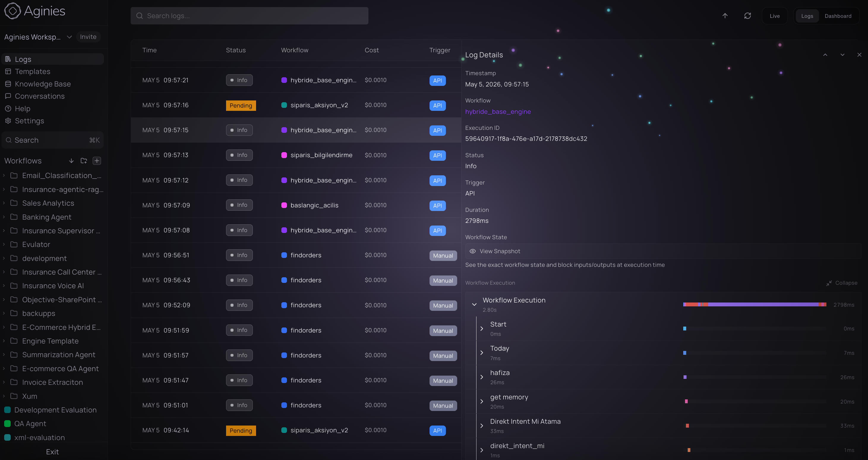Screen dimensions: 868x460
Task: Click the View Snapshot eye icon
Action: point(473,251)
